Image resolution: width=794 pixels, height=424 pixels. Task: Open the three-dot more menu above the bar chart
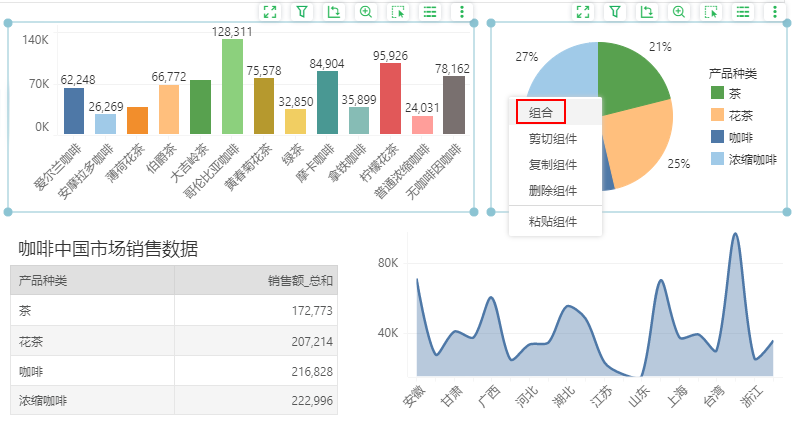click(462, 12)
